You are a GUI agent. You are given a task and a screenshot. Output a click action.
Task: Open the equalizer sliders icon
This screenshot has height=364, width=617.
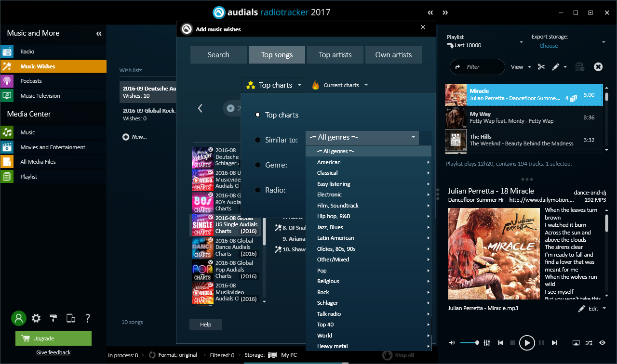click(487, 343)
